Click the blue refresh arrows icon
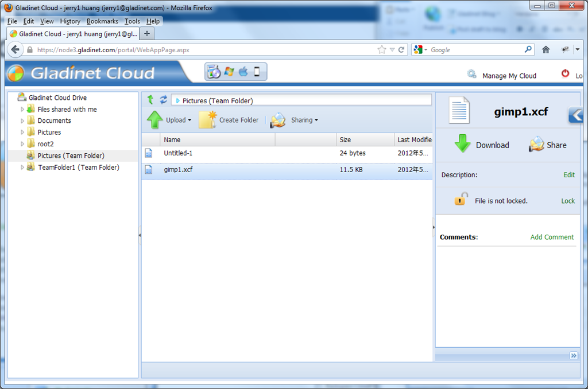 (x=163, y=100)
